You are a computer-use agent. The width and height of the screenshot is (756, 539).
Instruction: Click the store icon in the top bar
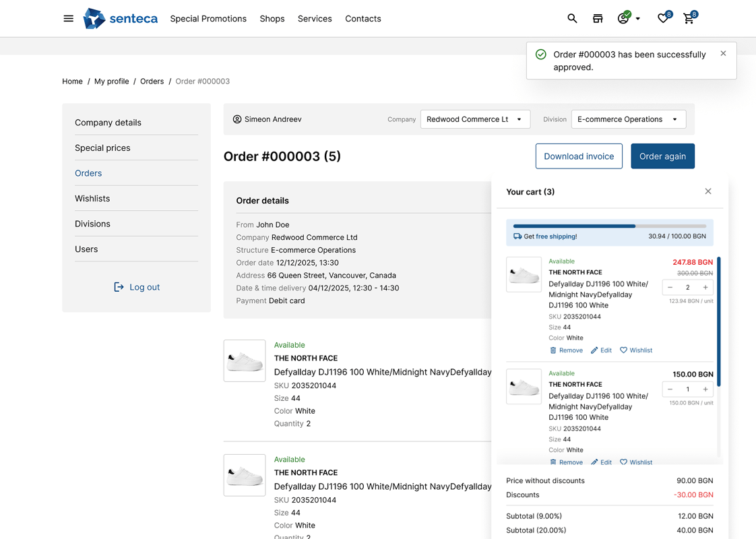598,18
